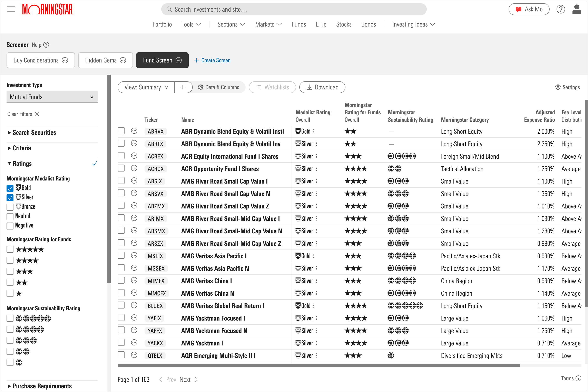Check the one-star rating filter
The width and height of the screenshot is (588, 392).
pos(10,293)
